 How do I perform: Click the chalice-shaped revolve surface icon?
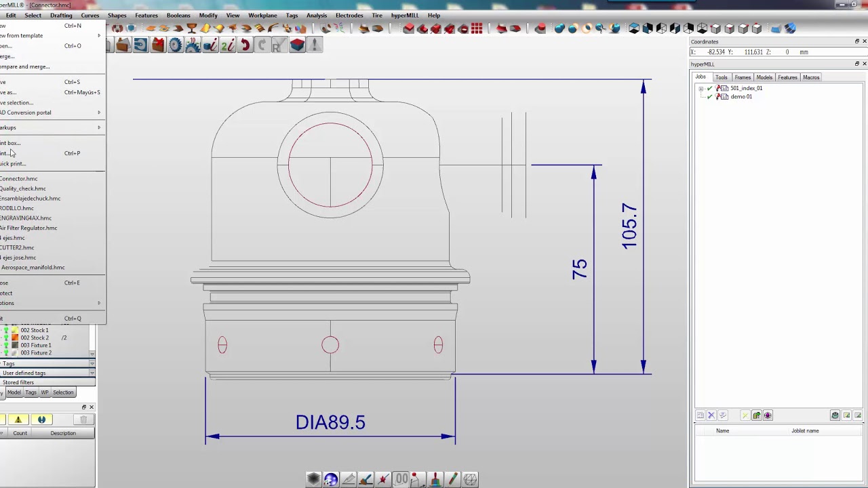pyautogui.click(x=192, y=28)
